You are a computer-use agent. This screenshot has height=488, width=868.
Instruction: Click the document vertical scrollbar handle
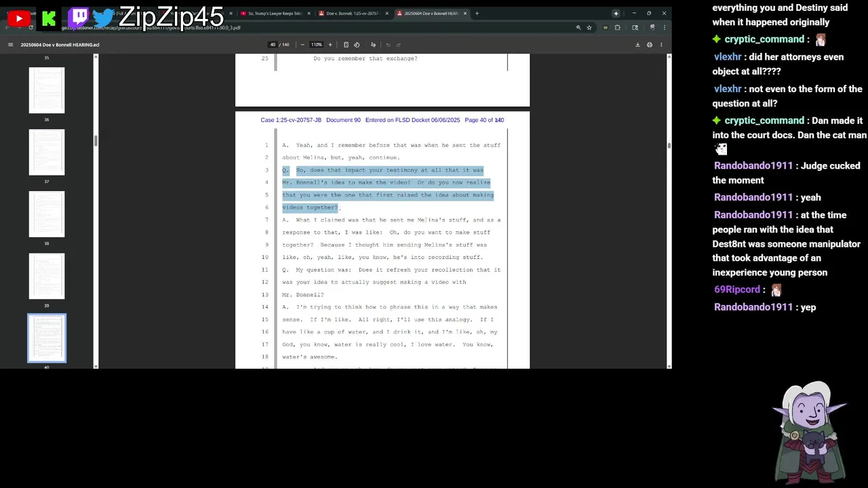coord(669,145)
